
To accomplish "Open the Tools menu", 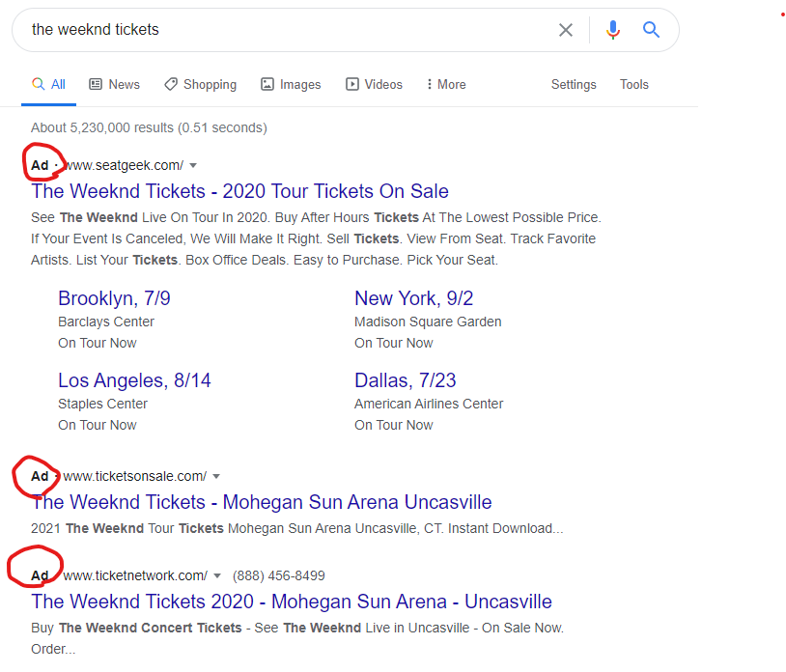I will pyautogui.click(x=634, y=84).
